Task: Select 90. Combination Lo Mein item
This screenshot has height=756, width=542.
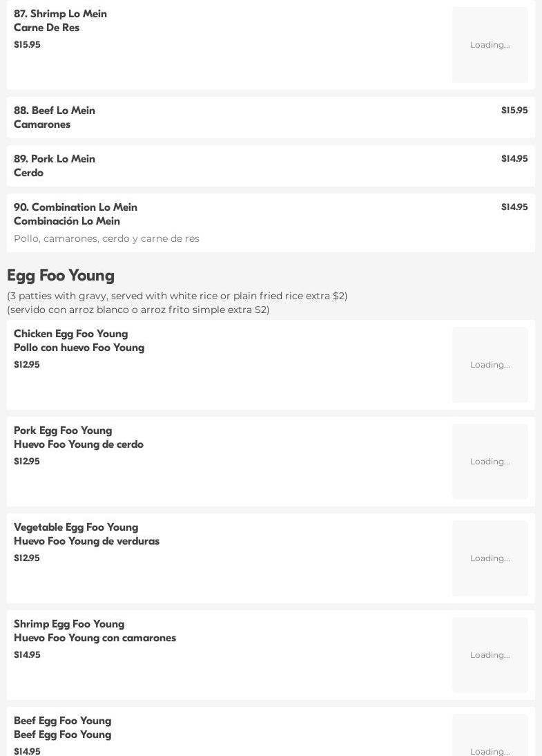Action: [271, 223]
